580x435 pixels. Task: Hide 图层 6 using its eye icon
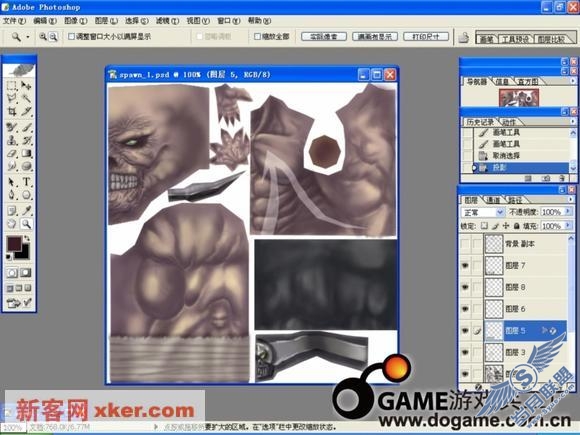click(x=465, y=309)
